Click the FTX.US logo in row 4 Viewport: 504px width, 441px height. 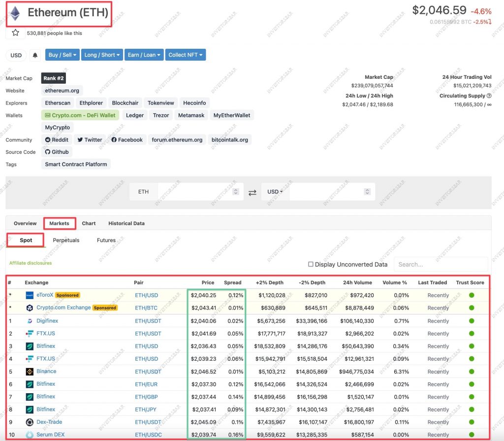click(30, 359)
